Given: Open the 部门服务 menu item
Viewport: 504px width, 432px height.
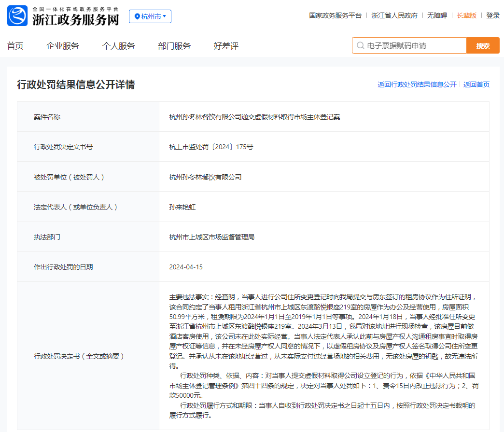Looking at the screenshot, I should click(174, 46).
